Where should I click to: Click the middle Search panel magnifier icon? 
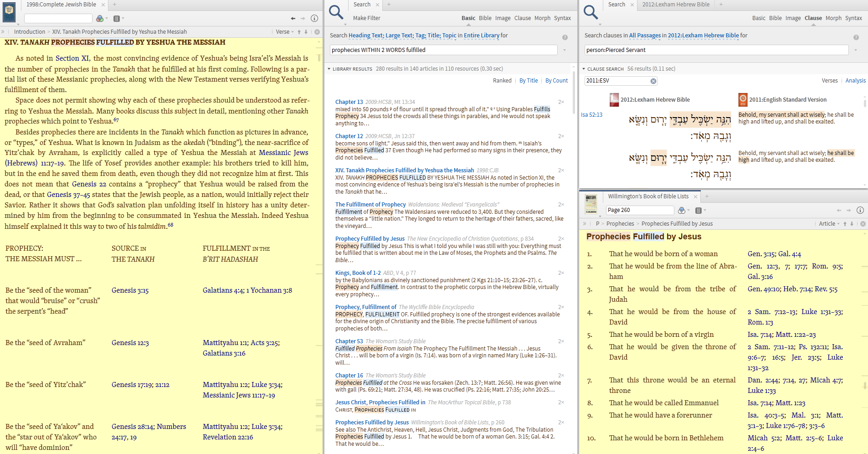coord(336,12)
